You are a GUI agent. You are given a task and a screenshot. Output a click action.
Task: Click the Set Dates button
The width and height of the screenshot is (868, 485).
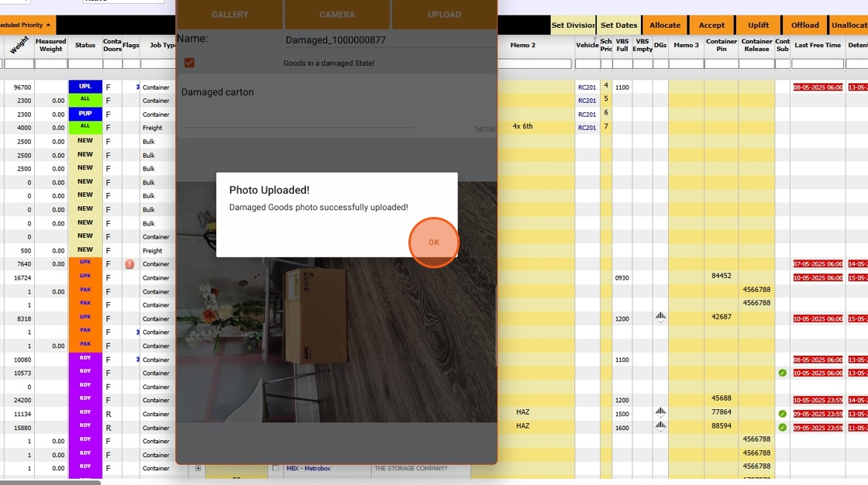click(619, 25)
